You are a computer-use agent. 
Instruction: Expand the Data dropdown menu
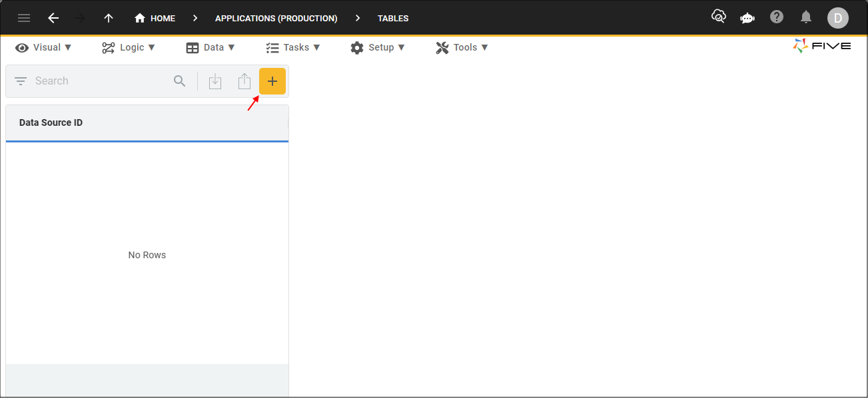pyautogui.click(x=211, y=47)
